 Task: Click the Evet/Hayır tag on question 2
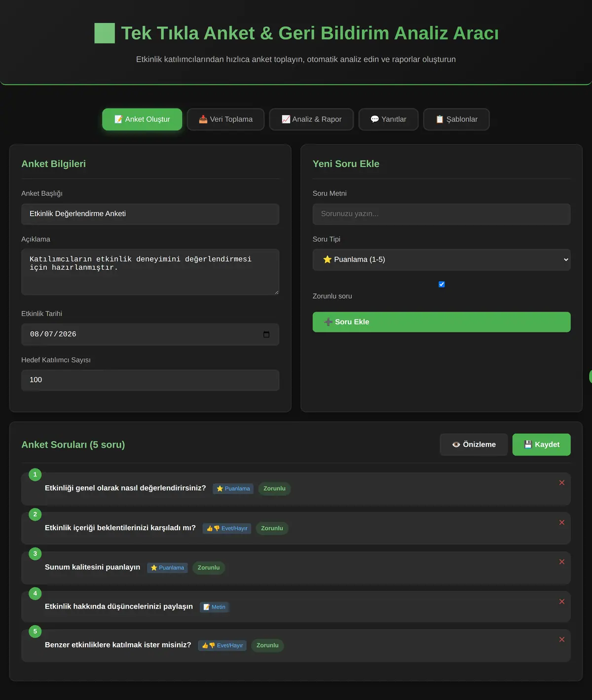coord(227,528)
